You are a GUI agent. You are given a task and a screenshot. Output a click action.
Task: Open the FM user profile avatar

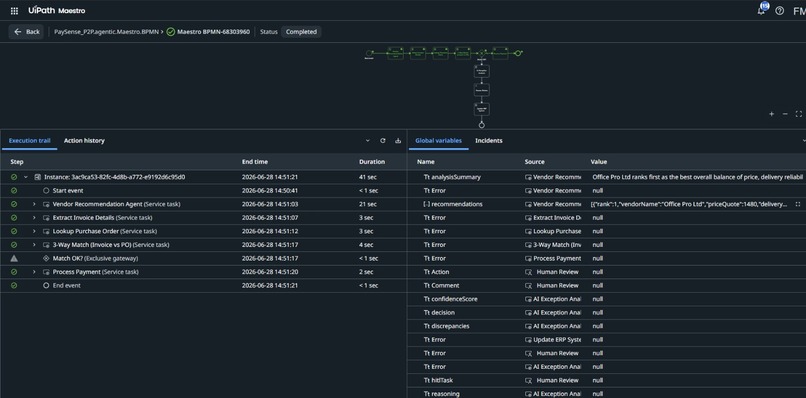coord(799,11)
